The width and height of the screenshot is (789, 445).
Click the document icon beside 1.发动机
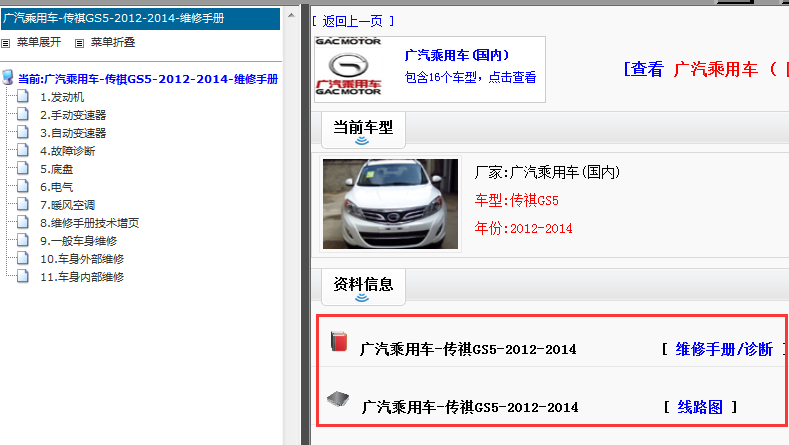(x=23, y=96)
